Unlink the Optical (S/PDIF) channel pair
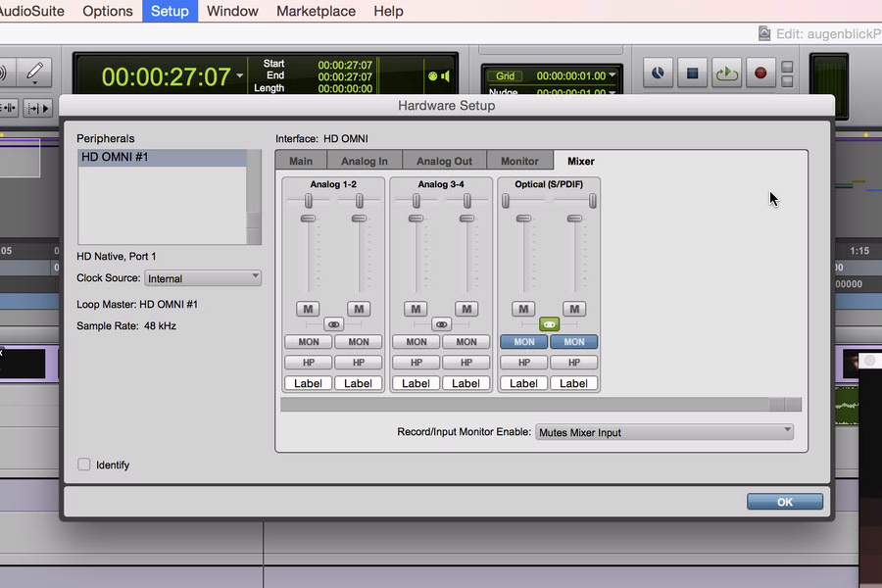 549,324
